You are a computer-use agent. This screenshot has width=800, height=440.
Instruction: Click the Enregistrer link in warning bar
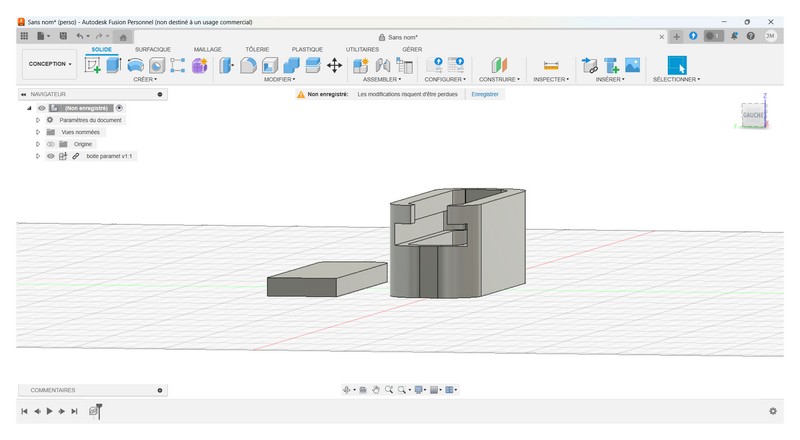point(485,94)
